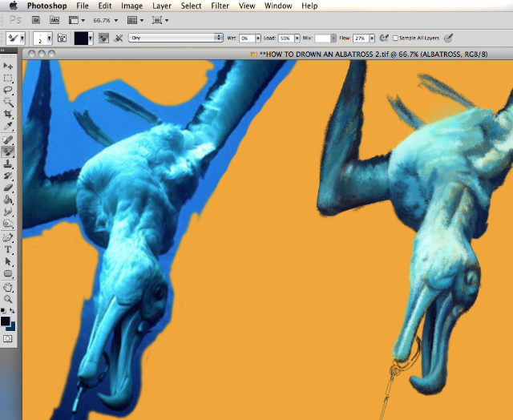Select the Blur/Smudge tool below Paint Bucket
Screen dimensions: 513x420
click(8, 212)
